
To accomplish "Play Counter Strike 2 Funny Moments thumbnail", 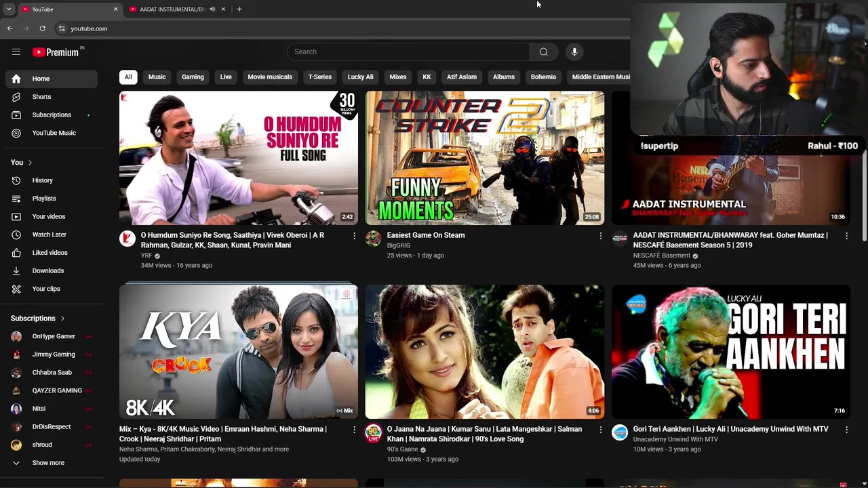I will [x=485, y=158].
